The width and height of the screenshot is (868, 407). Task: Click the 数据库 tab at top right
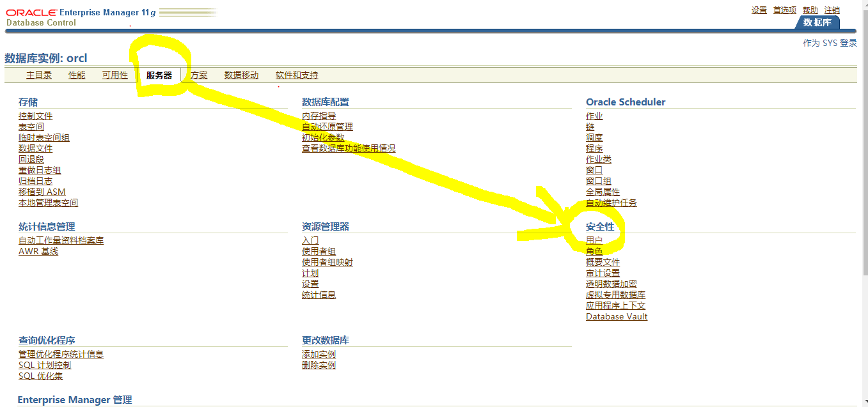[817, 22]
